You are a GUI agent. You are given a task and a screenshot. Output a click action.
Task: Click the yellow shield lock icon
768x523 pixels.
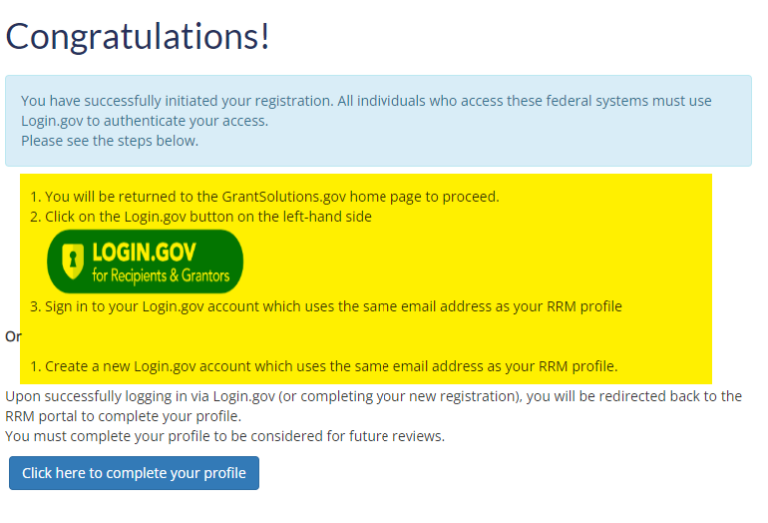coord(71,262)
